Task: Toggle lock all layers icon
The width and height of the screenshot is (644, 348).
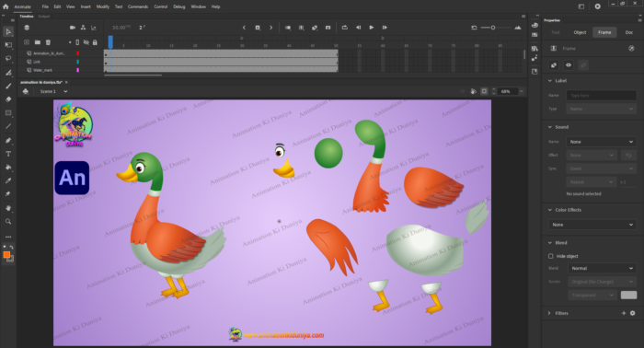Action: (x=95, y=42)
